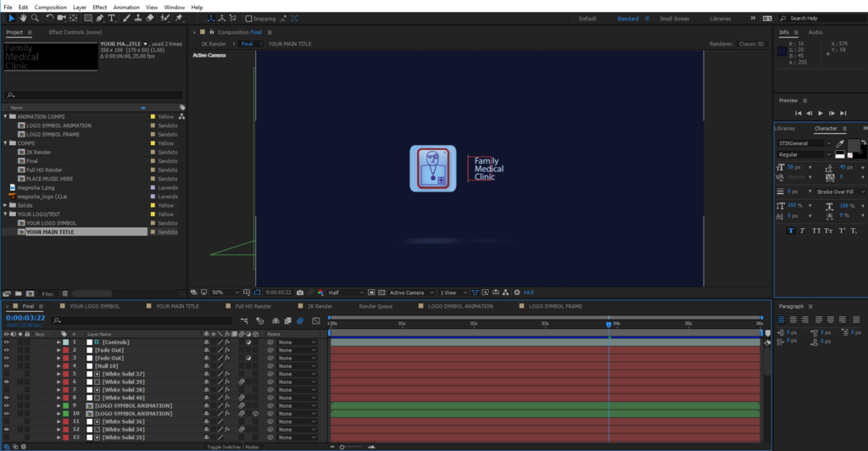
Task: Select the Clone Stamp tool
Action: pyautogui.click(x=137, y=18)
